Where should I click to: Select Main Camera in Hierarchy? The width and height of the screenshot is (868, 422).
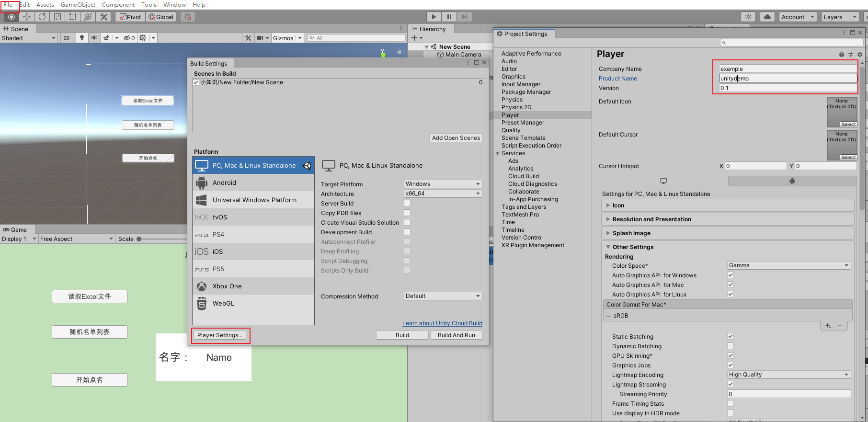[x=463, y=55]
